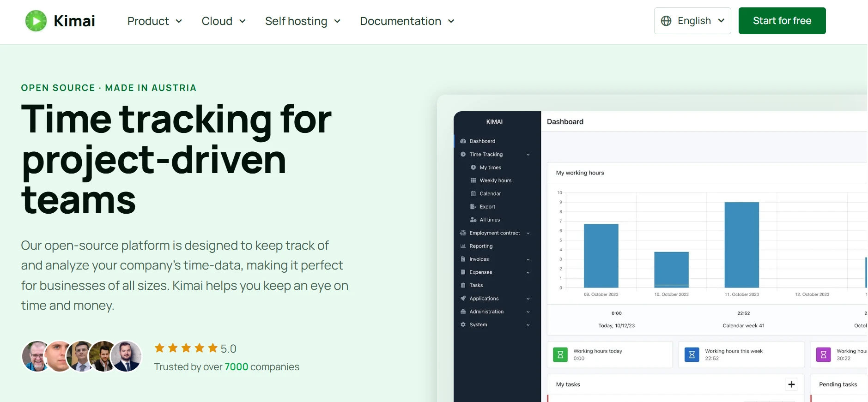Expand the Administration sidebar chevron
Screen dimensions: 868x402
point(528,312)
